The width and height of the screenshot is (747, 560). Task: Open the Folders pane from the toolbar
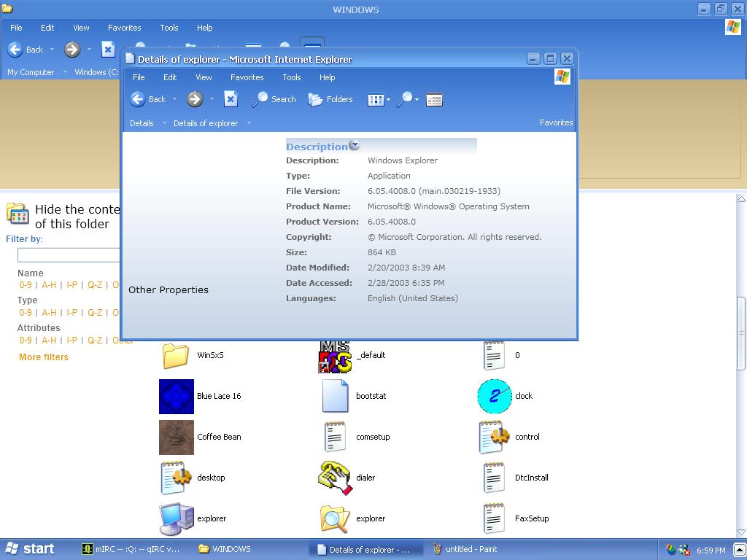click(330, 99)
